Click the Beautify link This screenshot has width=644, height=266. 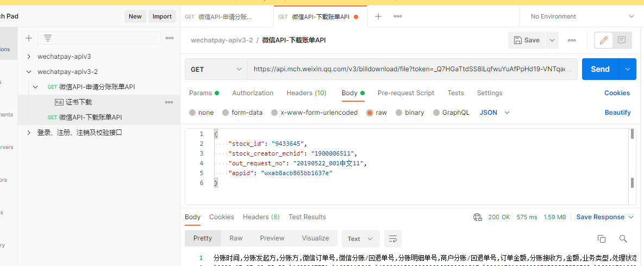pyautogui.click(x=618, y=113)
